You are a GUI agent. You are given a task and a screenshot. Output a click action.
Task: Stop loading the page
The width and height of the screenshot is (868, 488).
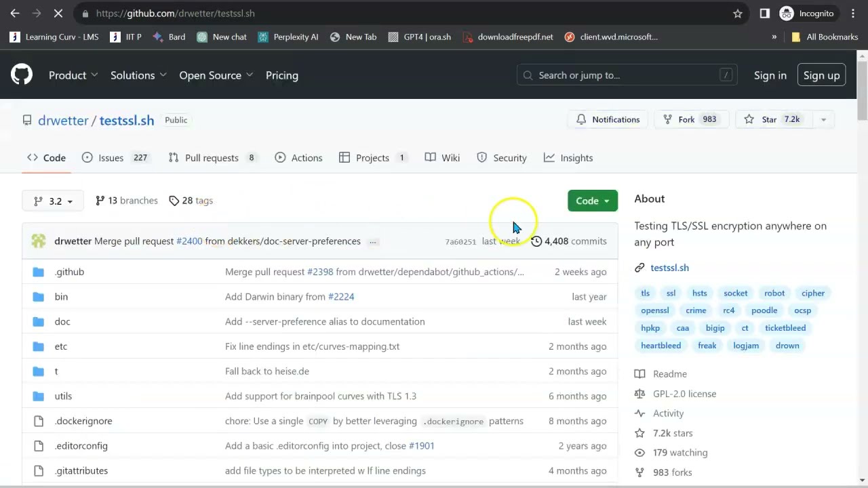(x=59, y=14)
